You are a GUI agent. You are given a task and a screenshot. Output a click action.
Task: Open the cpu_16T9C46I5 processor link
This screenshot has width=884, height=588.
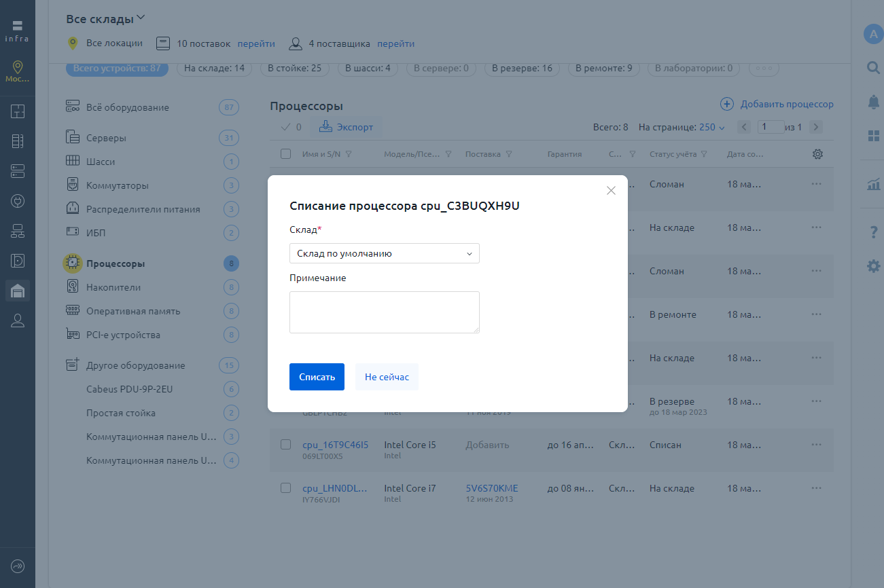click(335, 445)
